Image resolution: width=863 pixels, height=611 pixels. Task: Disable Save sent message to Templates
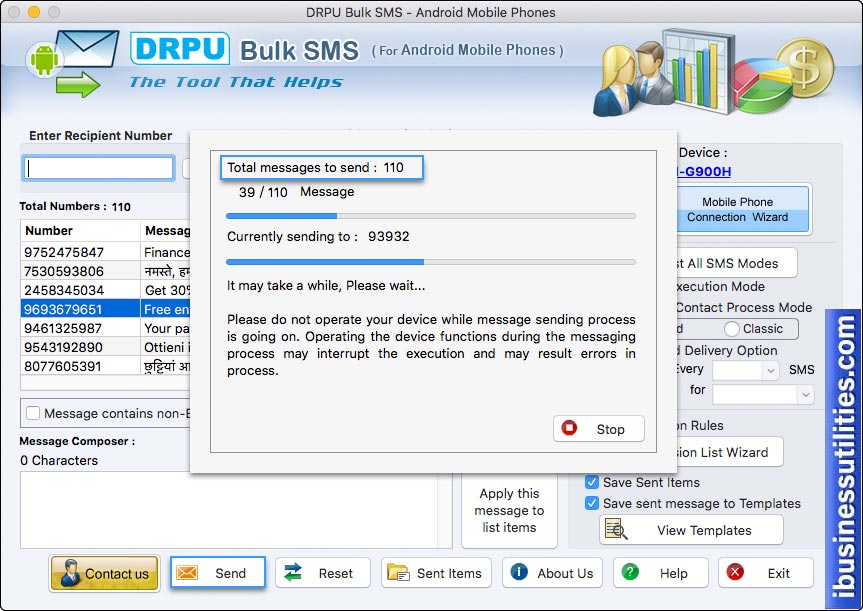592,503
